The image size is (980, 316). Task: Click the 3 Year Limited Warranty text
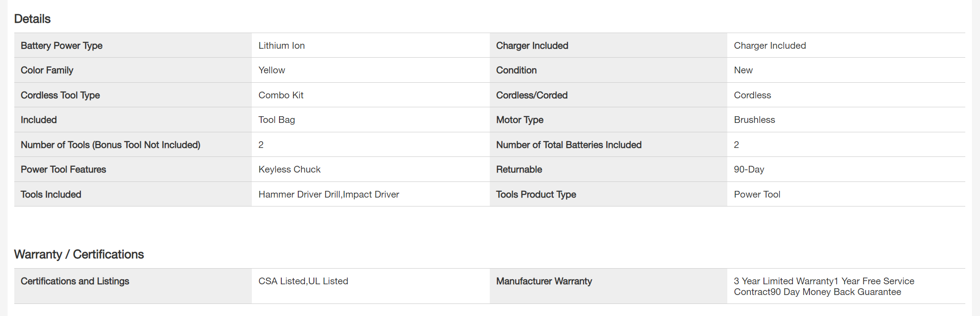point(783,281)
